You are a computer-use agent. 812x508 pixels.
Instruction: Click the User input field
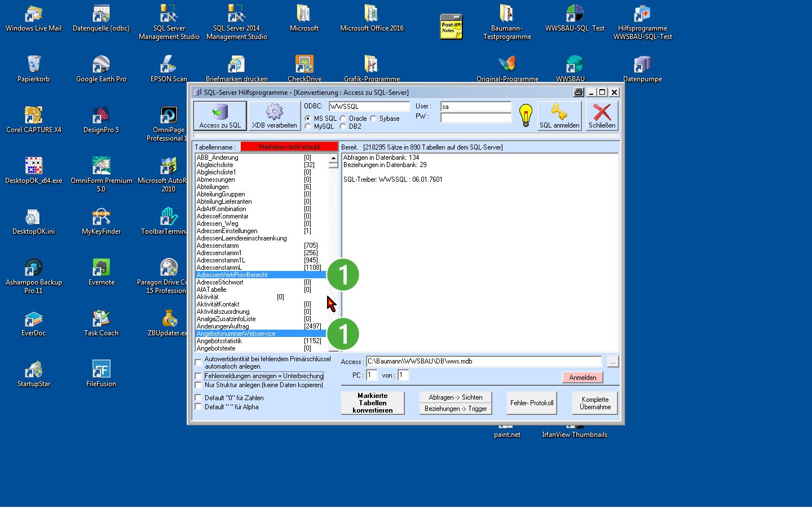pyautogui.click(x=476, y=106)
